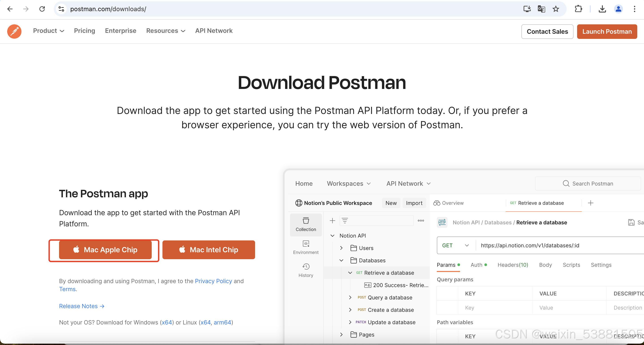Open the API Network dropdown in app preview

click(408, 183)
